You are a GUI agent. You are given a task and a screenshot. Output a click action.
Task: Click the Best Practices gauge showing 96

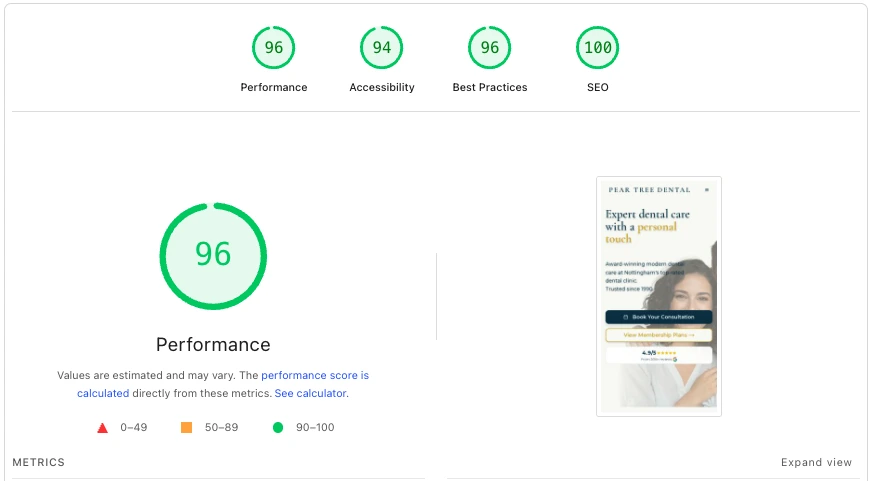tap(489, 48)
